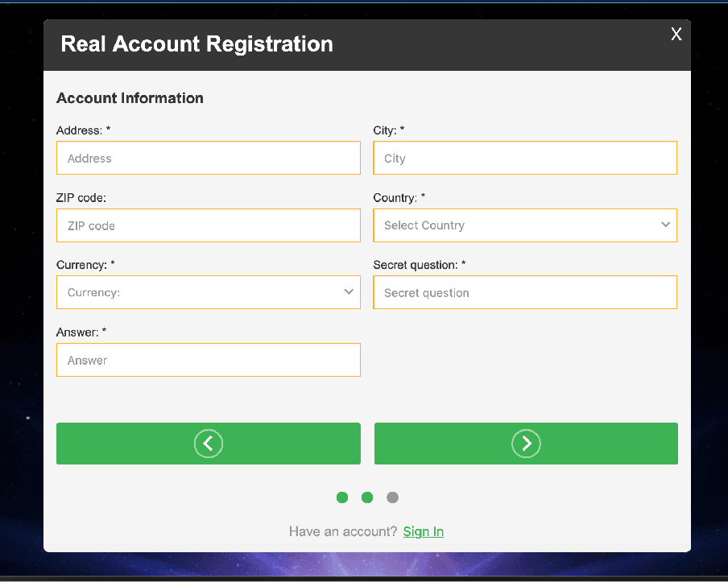Focus the Address input field

[209, 158]
